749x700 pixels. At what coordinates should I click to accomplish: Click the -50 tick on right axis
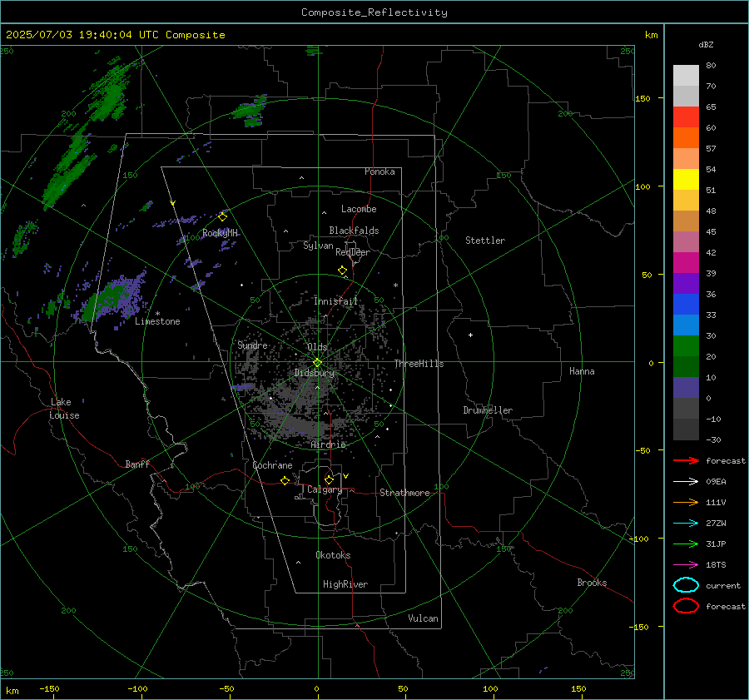(642, 450)
